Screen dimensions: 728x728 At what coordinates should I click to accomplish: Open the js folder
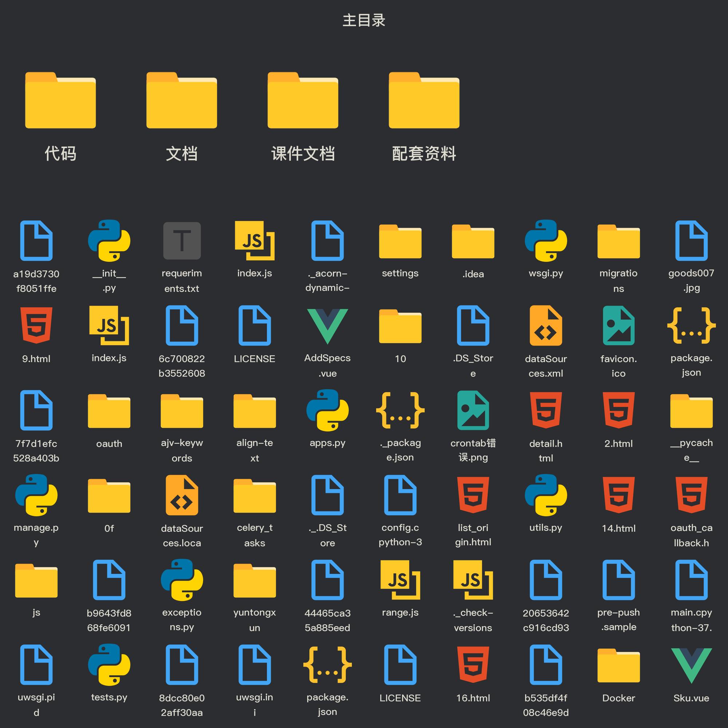[x=36, y=580]
